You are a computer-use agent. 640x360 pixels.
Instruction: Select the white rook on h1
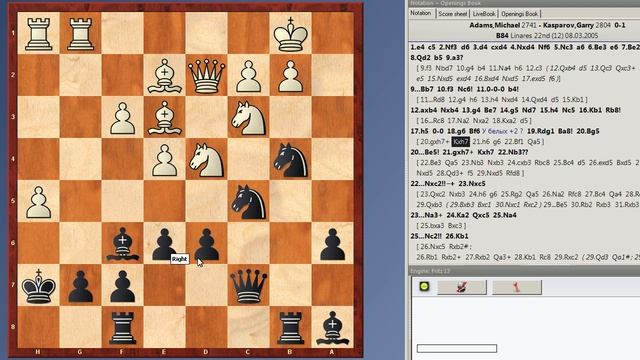click(x=38, y=34)
